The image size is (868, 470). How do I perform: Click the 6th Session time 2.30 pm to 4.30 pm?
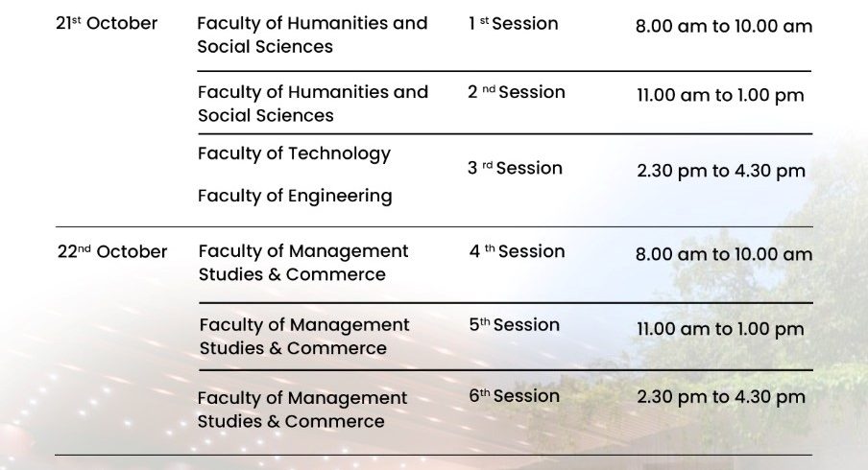pyautogui.click(x=721, y=397)
